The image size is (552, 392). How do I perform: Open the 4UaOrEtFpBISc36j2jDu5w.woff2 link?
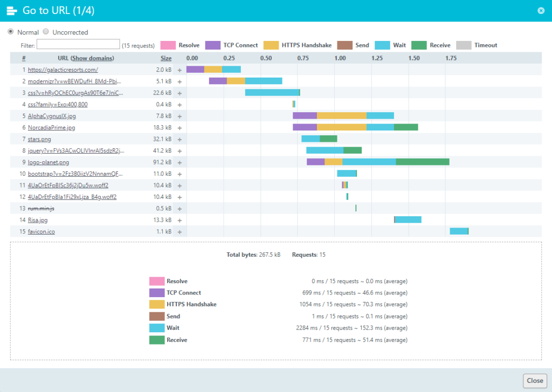(68, 185)
